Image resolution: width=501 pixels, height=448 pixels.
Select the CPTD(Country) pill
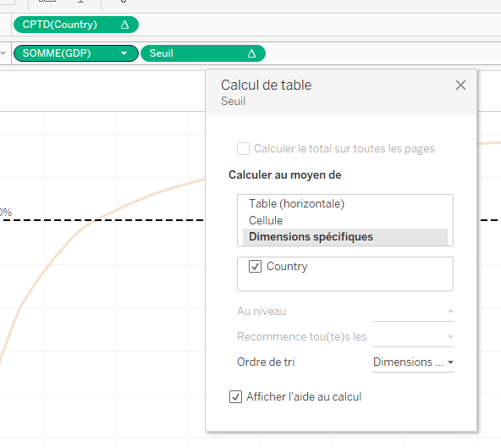click(x=76, y=25)
